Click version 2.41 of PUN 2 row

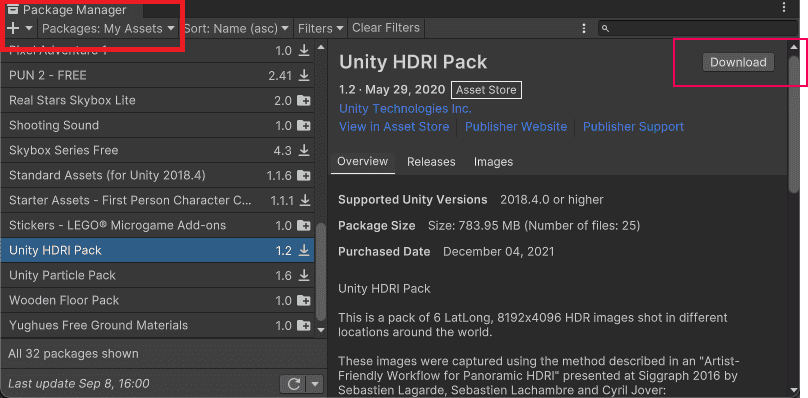280,75
